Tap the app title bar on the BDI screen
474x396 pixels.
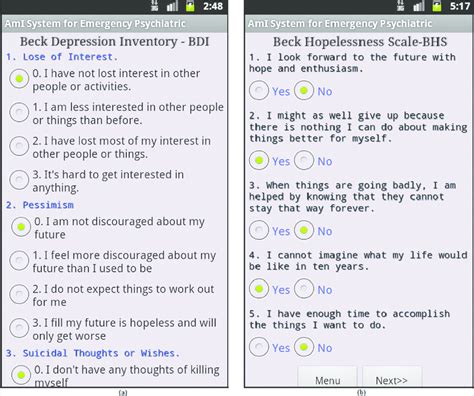114,23
